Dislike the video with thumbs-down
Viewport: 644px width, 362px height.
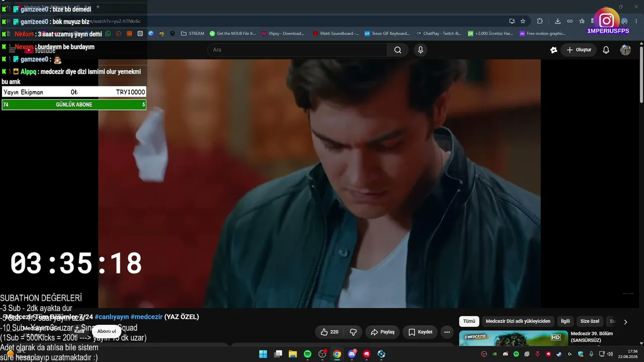tap(353, 332)
